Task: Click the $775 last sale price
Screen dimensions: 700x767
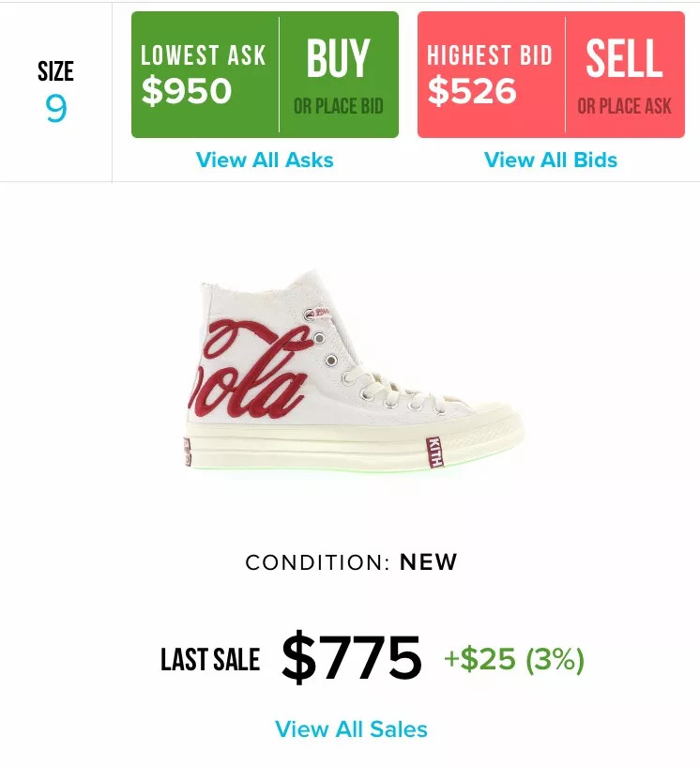Action: click(x=352, y=658)
